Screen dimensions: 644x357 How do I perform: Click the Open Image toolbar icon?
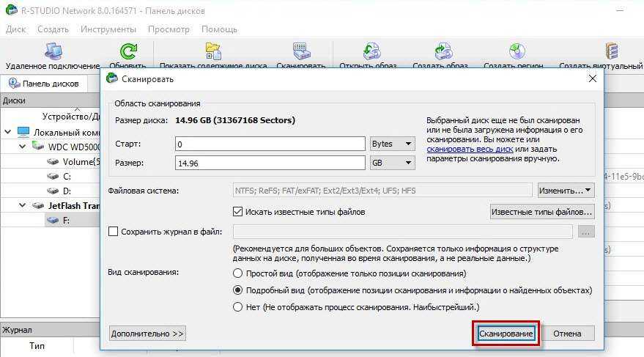[x=372, y=53]
